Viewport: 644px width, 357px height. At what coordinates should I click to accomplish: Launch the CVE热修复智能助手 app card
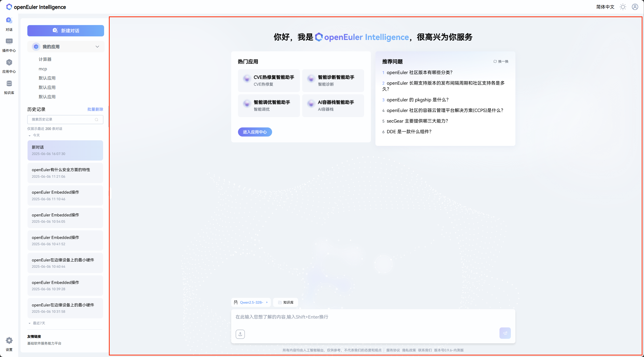pos(269,80)
